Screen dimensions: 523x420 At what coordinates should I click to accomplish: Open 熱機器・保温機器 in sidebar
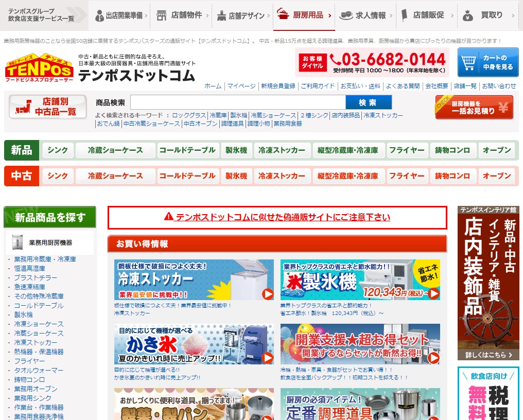[39, 352]
